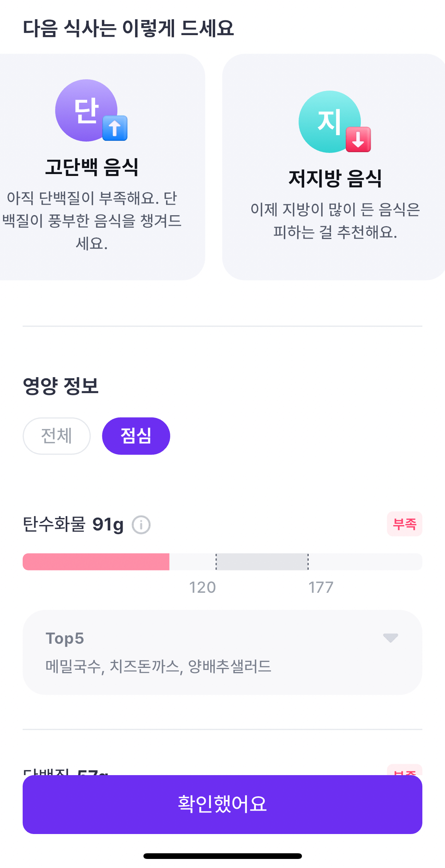The height and width of the screenshot is (868, 445).
Task: Expand the Top5 dropdown arrow
Action: (390, 638)
